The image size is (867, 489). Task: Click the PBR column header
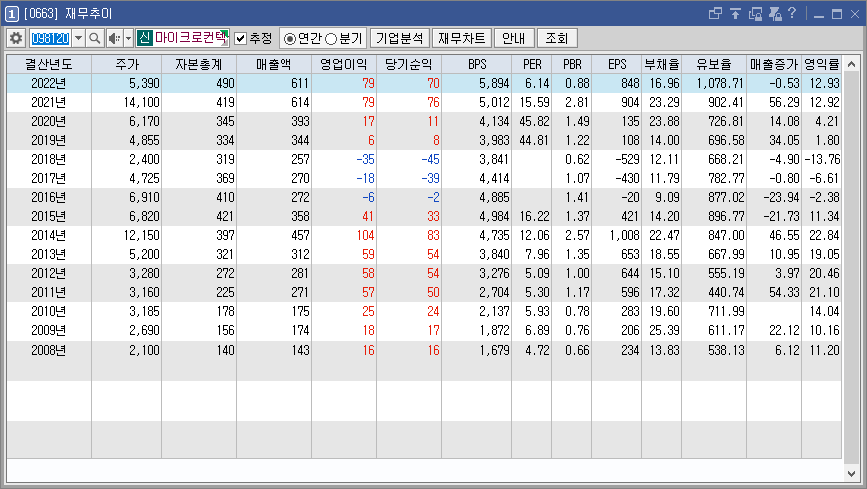[x=572, y=64]
